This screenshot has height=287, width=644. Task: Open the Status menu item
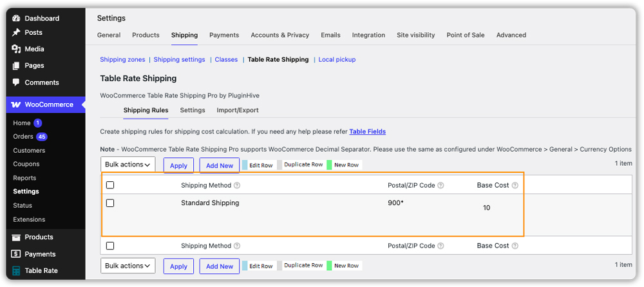23,206
